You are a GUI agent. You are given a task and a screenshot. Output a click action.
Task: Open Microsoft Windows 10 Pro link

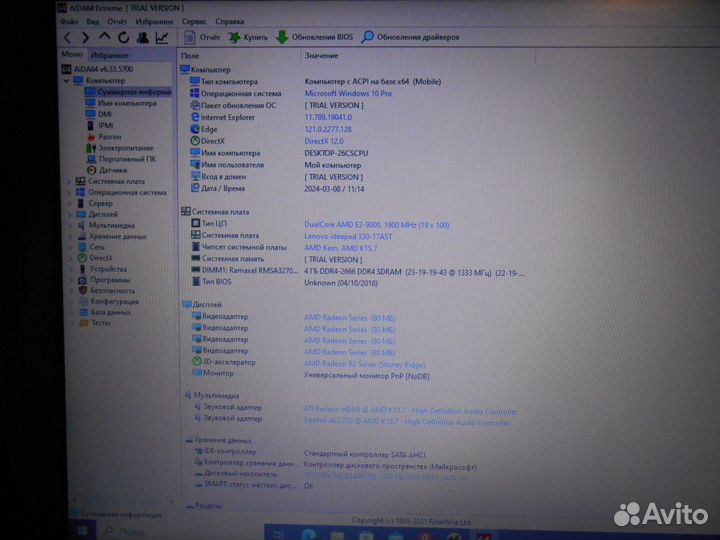click(x=348, y=93)
